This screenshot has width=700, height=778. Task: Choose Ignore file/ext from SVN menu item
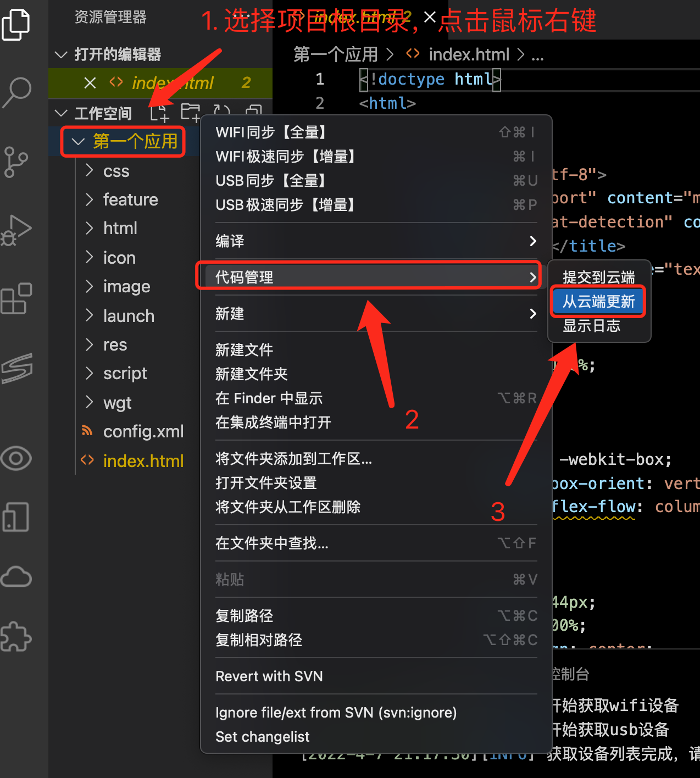tap(376, 713)
